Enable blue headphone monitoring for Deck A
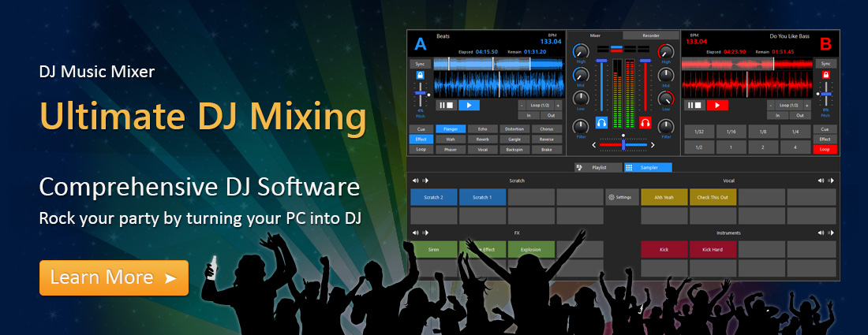Screen dimensions: 868x335 pos(602,122)
